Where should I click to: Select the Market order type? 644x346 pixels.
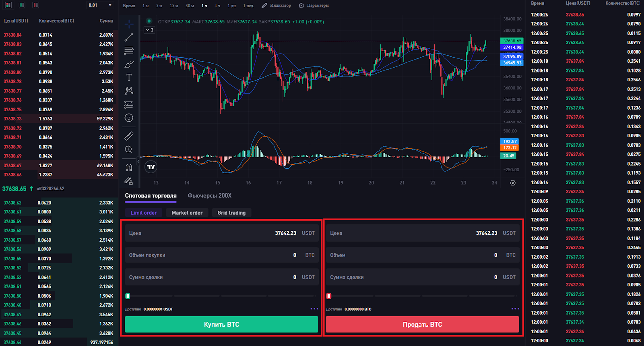[187, 213]
